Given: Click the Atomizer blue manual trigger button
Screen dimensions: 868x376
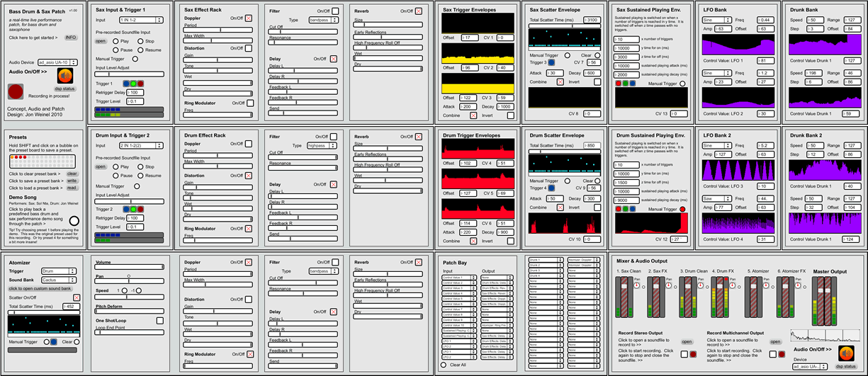Looking at the screenshot, I should [54, 342].
